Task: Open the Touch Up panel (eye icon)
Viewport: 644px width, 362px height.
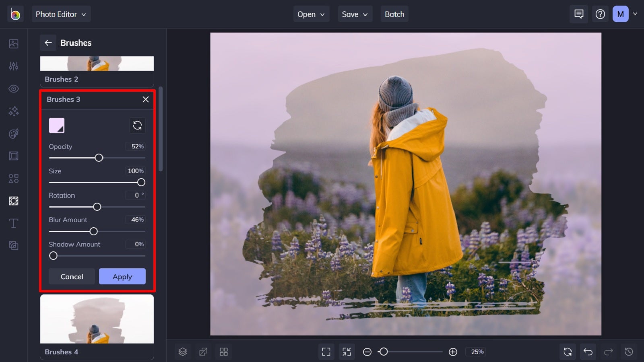Action: coord(13,88)
